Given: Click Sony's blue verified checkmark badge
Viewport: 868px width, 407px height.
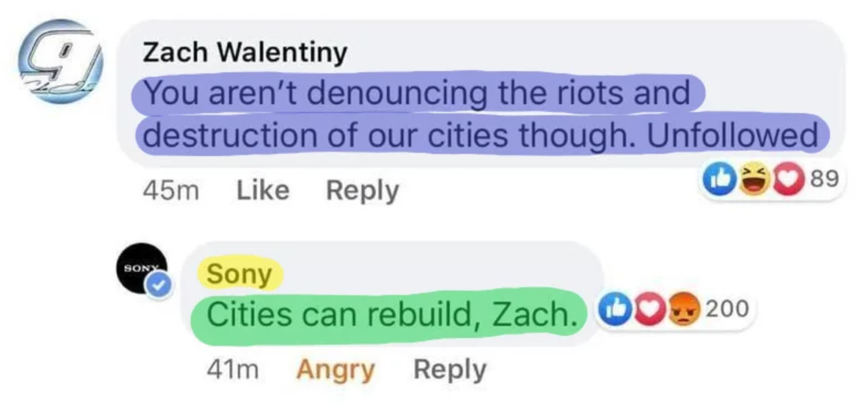Looking at the screenshot, I should (x=159, y=285).
